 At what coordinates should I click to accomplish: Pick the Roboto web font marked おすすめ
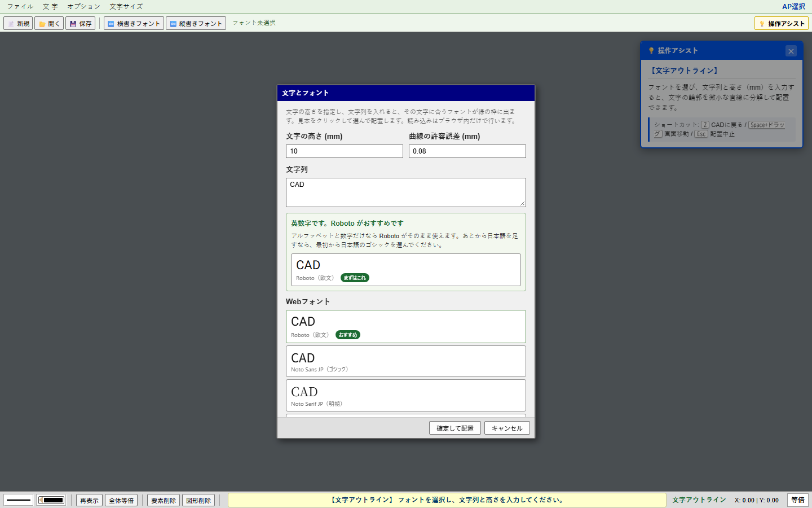406,326
